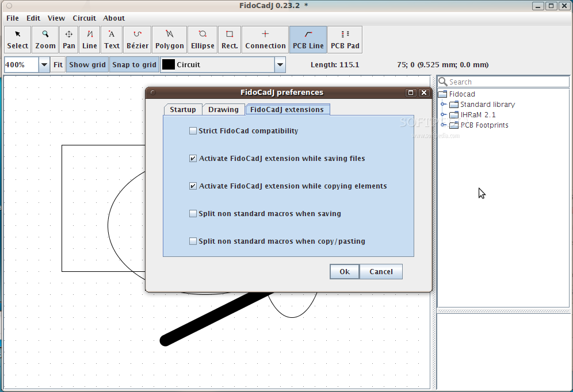Confirm preferences with Ok button

[345, 271]
